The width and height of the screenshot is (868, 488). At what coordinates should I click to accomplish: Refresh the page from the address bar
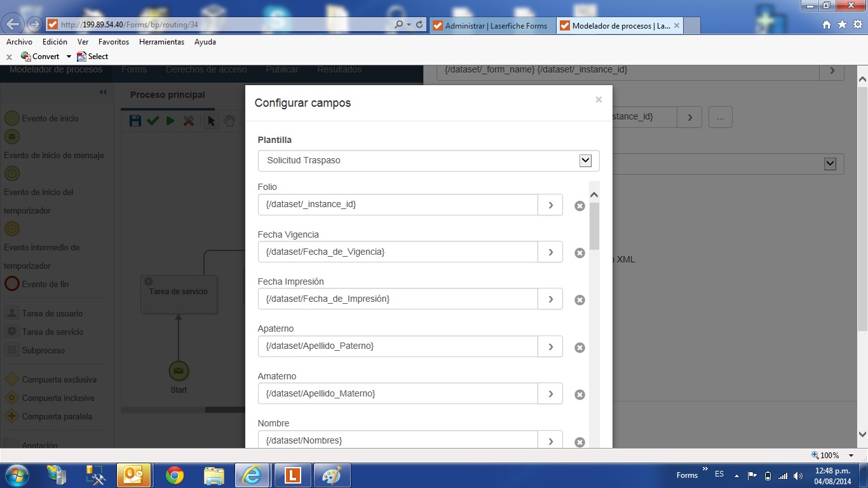coord(419,25)
